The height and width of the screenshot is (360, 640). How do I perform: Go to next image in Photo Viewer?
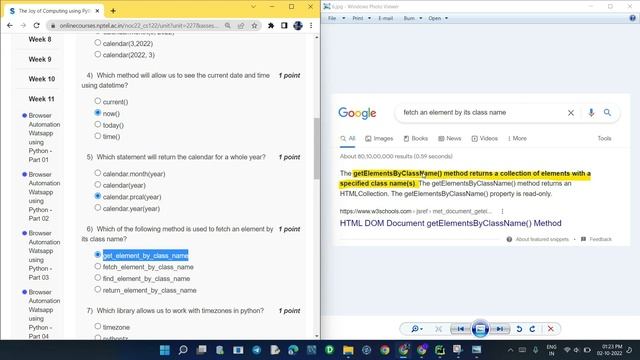[500, 329]
